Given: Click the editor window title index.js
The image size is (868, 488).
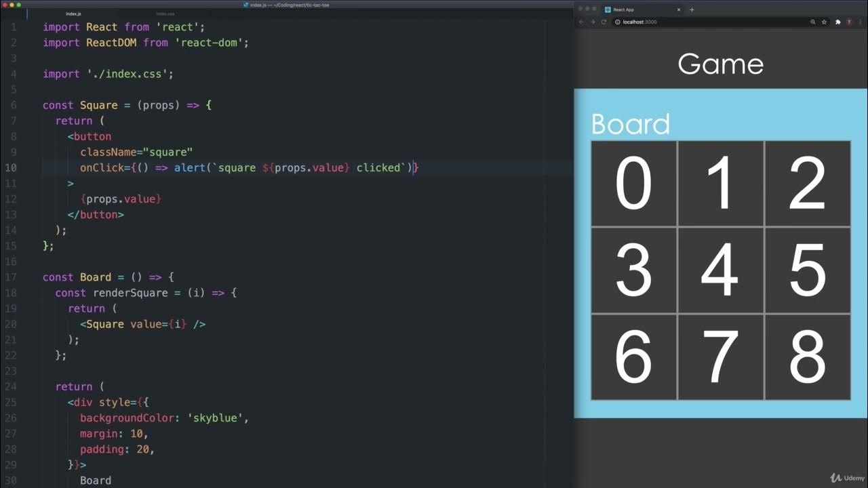Looking at the screenshot, I should [286, 5].
